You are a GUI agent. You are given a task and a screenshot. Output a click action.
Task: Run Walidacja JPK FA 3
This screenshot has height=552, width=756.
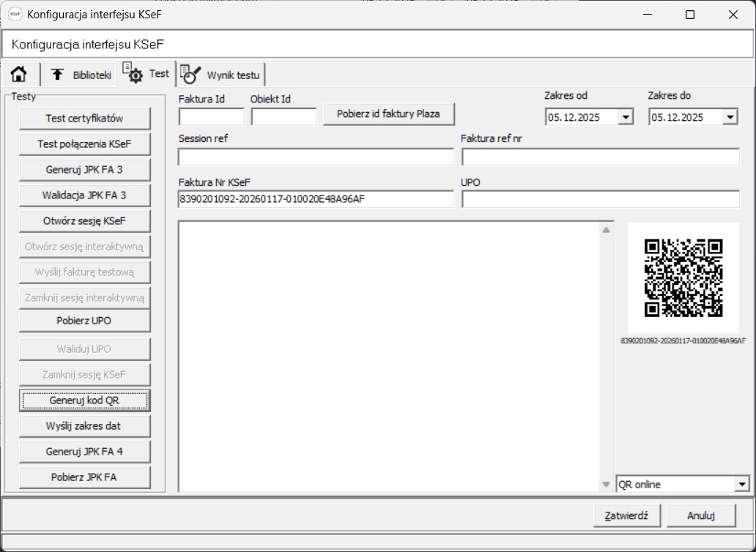click(84, 195)
